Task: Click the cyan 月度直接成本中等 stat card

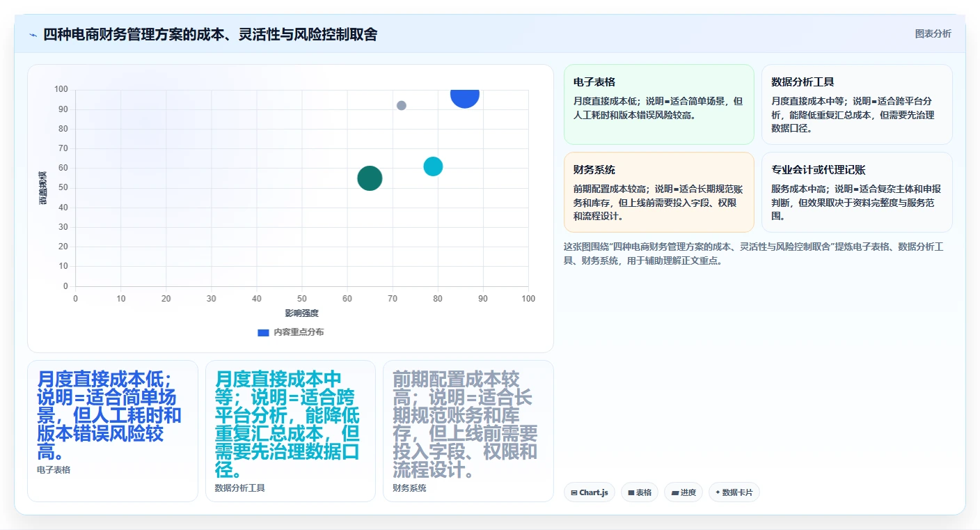Action: [290, 431]
